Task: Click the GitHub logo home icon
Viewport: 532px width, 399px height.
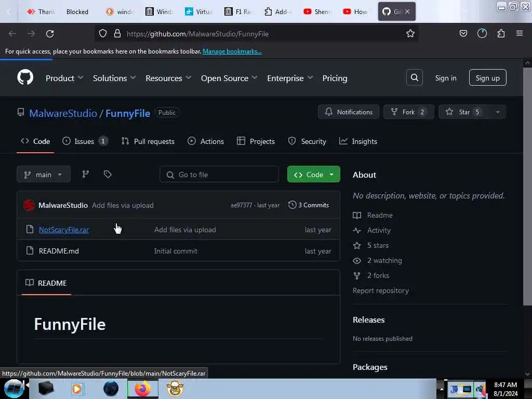Action: [25, 77]
